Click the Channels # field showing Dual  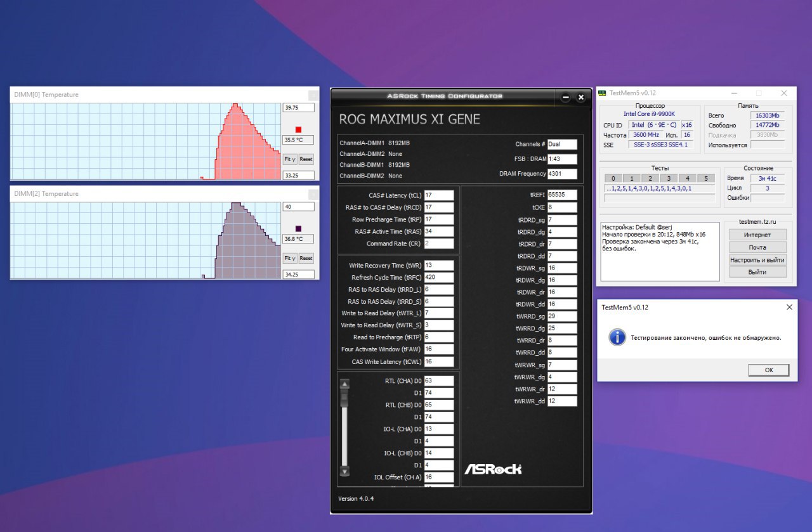coord(562,144)
